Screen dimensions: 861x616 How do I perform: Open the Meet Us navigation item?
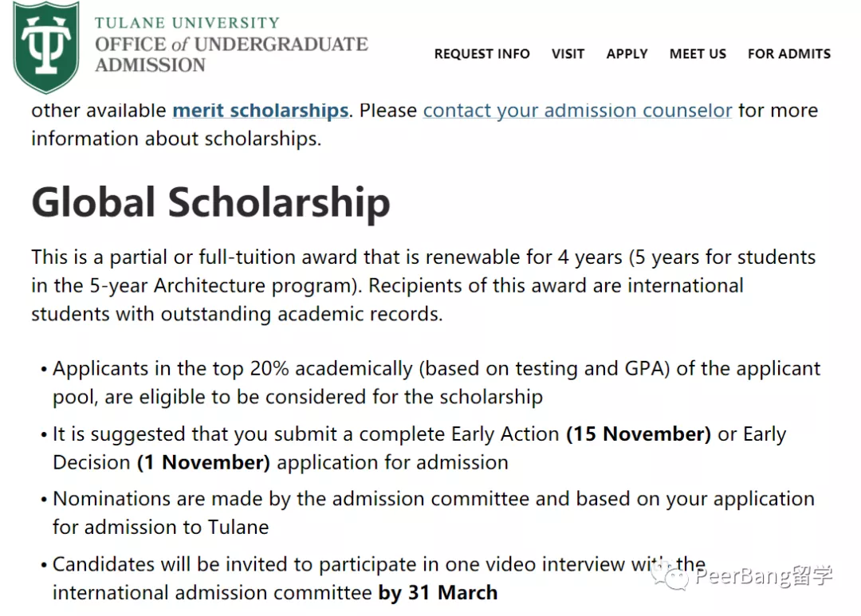(x=698, y=53)
